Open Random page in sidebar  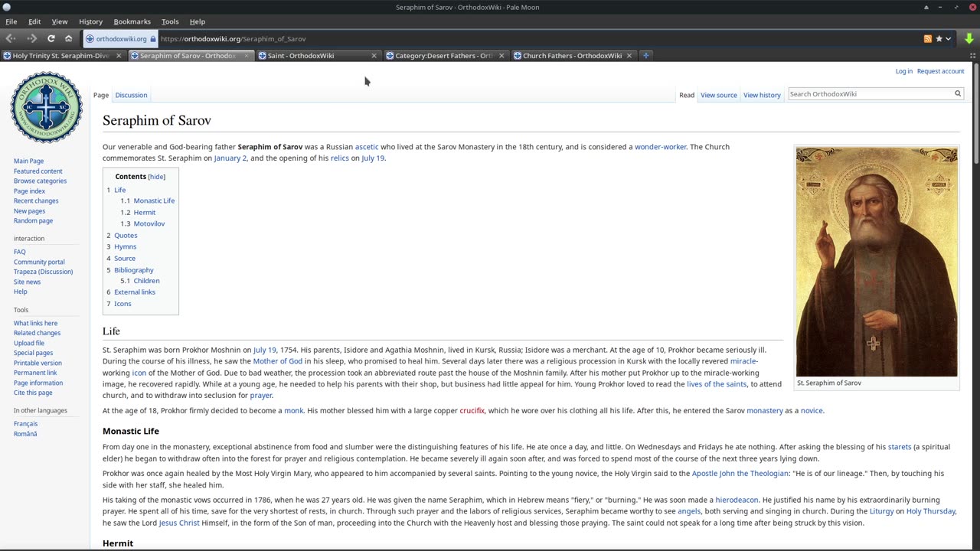click(x=33, y=220)
